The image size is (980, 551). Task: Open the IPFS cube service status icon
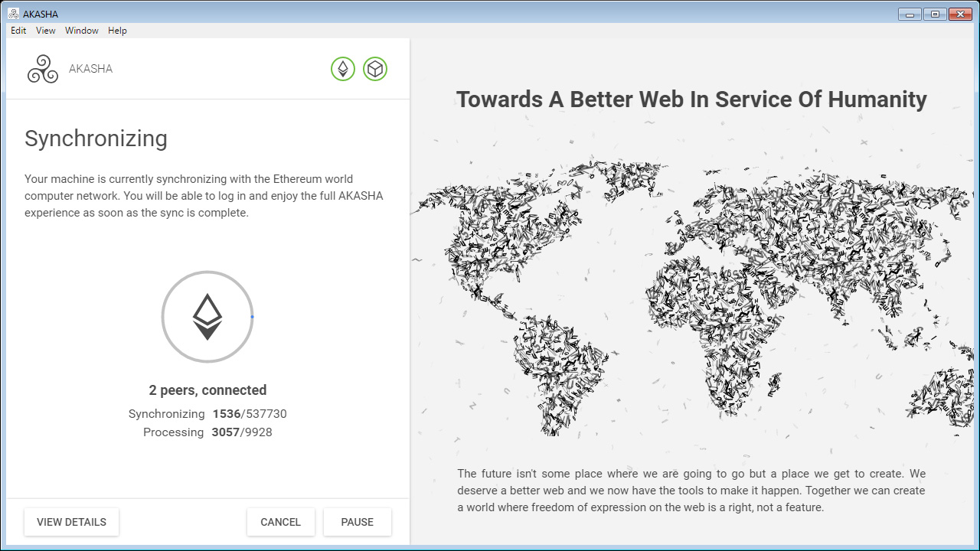(375, 69)
